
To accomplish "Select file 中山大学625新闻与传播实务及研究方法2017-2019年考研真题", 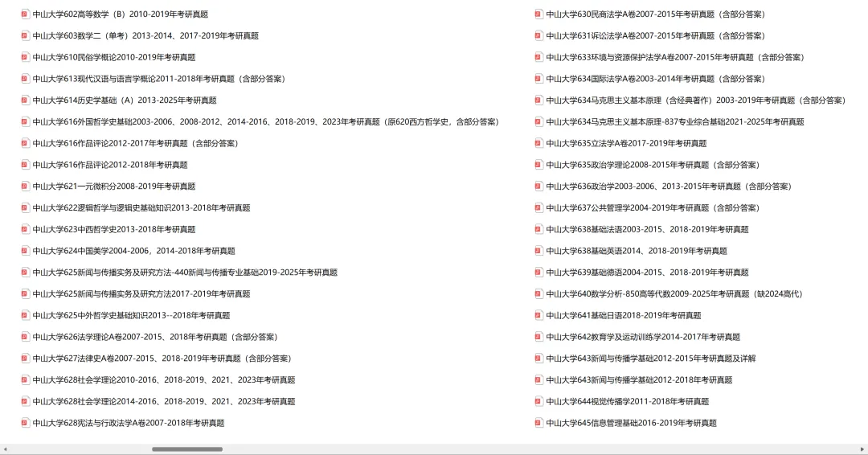I will click(x=141, y=294).
